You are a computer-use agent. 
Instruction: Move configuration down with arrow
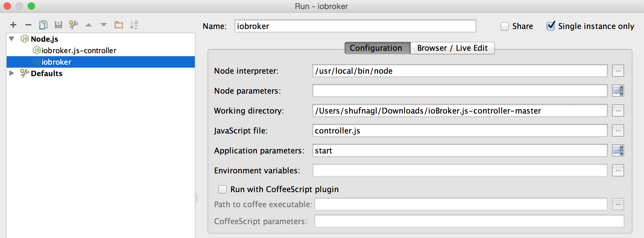[104, 25]
